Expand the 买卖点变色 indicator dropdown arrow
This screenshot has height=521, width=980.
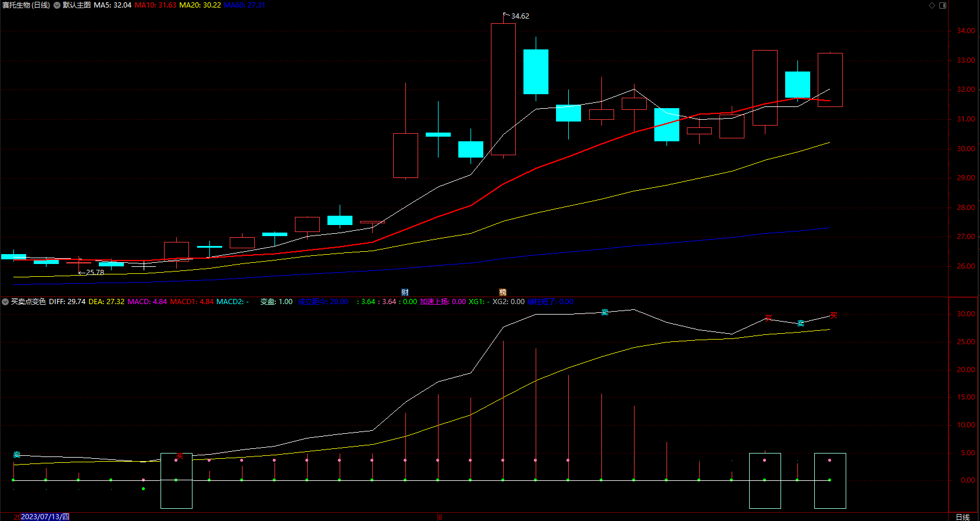(5, 302)
